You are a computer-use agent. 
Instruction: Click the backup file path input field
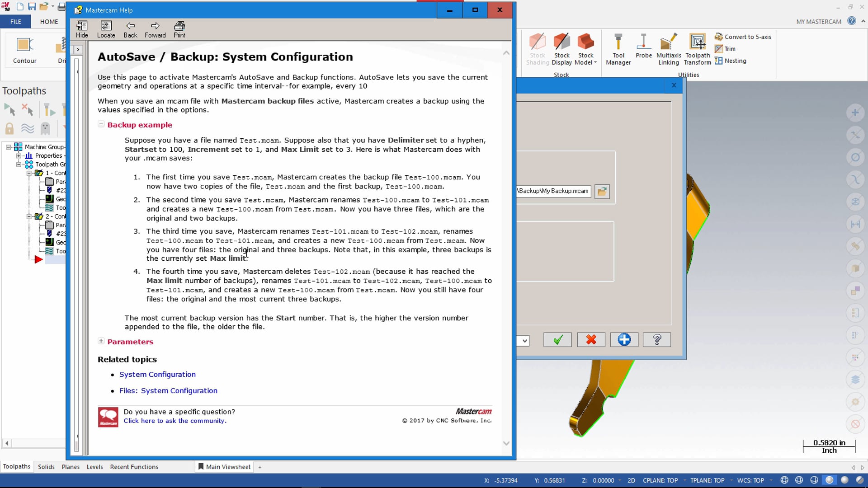click(x=552, y=191)
